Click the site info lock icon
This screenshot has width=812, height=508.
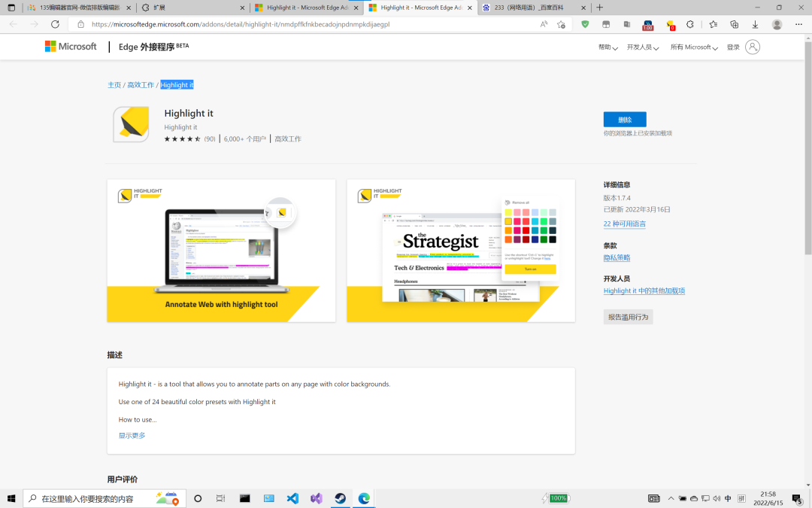tap(80, 24)
